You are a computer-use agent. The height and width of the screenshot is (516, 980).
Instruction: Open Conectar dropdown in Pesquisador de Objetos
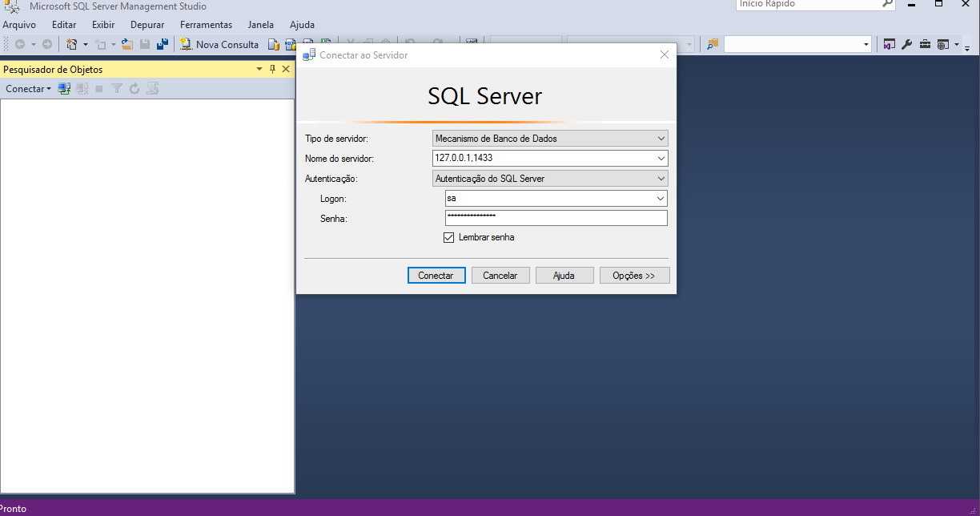click(x=28, y=89)
